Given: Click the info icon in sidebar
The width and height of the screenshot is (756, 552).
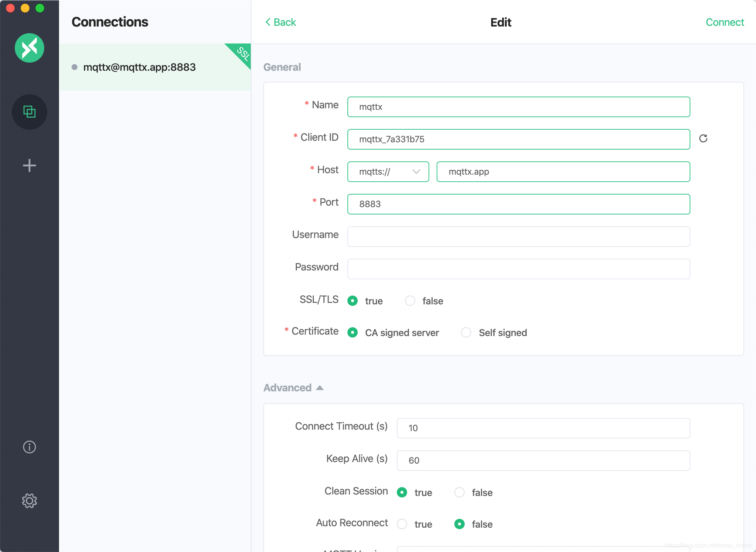Looking at the screenshot, I should (x=30, y=446).
